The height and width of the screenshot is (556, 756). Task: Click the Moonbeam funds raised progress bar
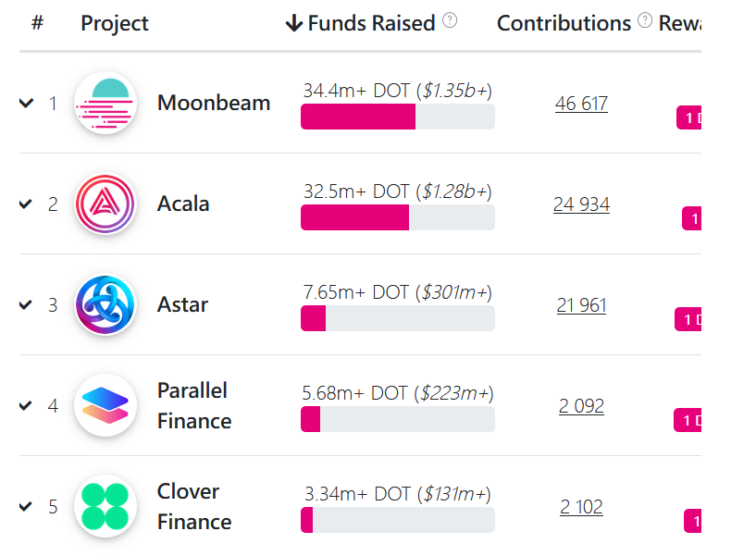pyautogui.click(x=397, y=117)
